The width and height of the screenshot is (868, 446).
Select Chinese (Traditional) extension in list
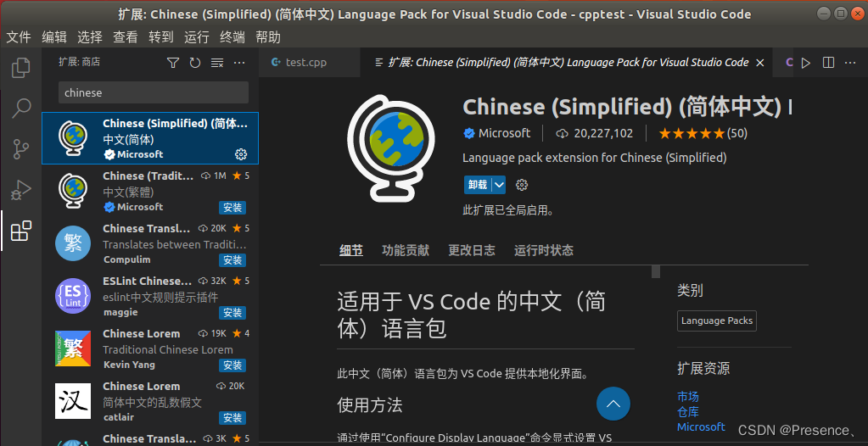click(150, 191)
